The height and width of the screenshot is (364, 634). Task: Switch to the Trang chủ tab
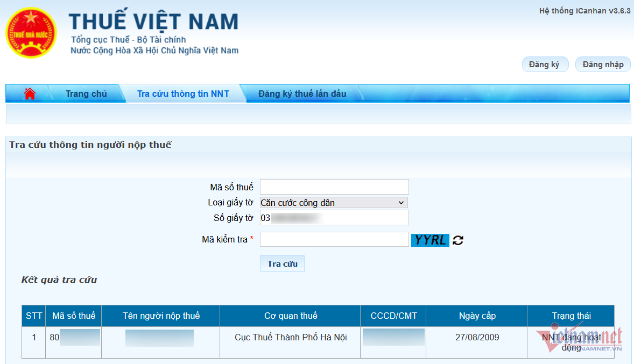pos(86,94)
